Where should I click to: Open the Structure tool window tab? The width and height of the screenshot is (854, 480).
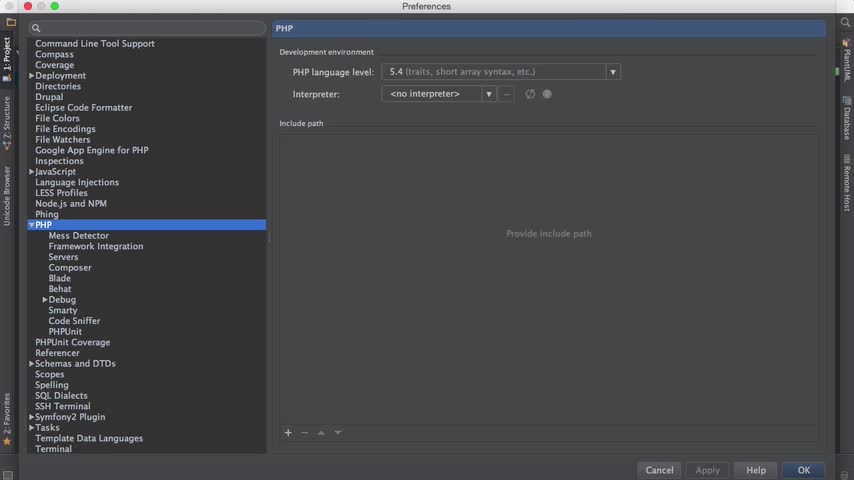click(7, 123)
